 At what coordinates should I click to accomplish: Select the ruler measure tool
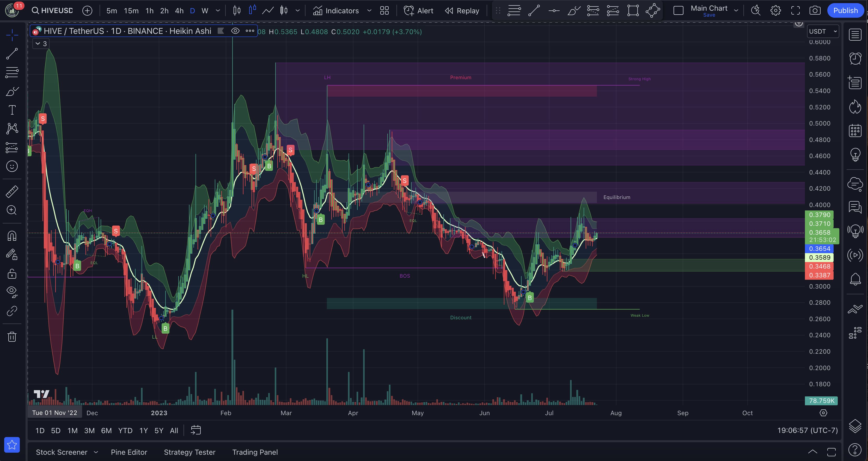tap(12, 192)
